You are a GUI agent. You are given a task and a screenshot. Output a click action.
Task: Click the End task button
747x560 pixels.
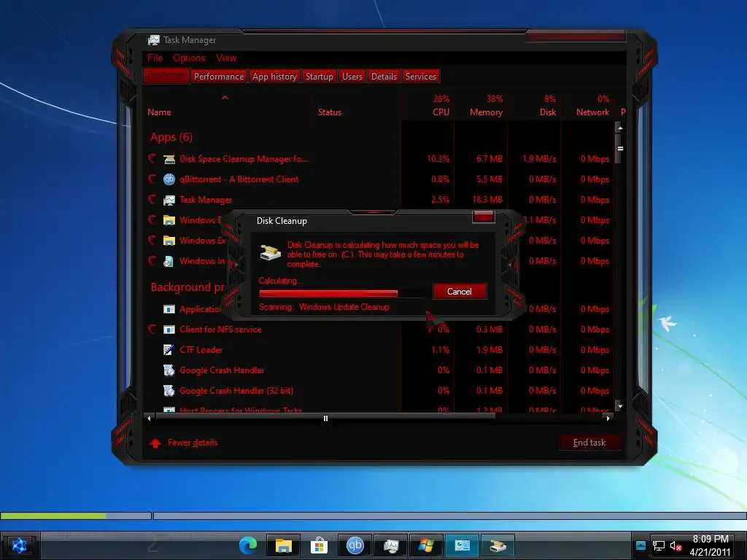589,443
